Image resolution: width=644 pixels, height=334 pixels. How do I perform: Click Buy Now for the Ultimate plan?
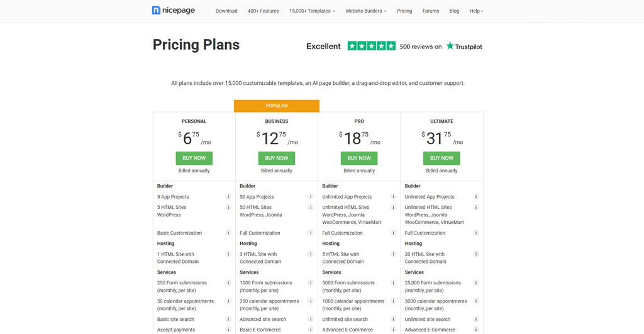441,158
